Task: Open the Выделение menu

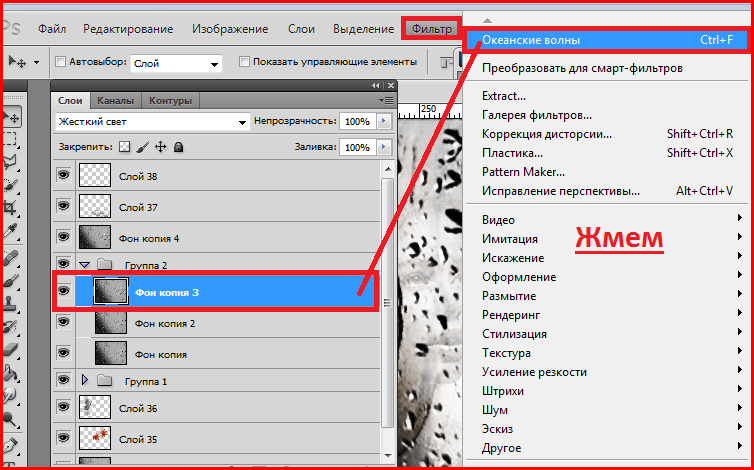Action: [x=364, y=29]
